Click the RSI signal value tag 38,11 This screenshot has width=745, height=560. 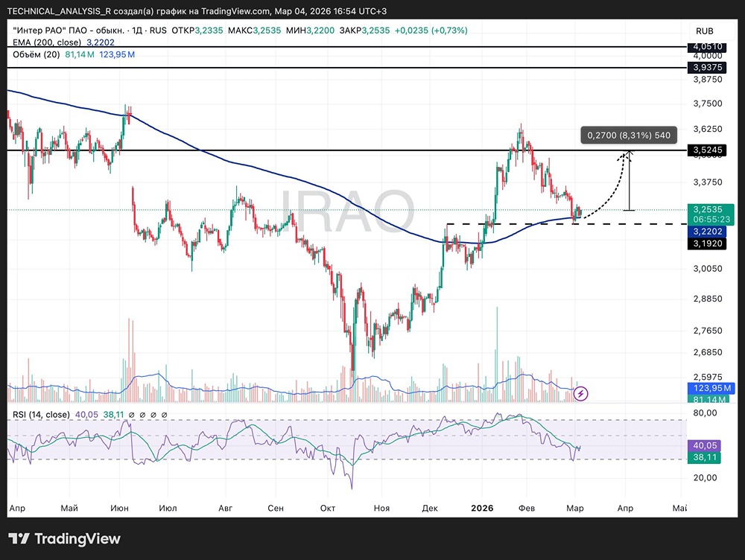[705, 457]
